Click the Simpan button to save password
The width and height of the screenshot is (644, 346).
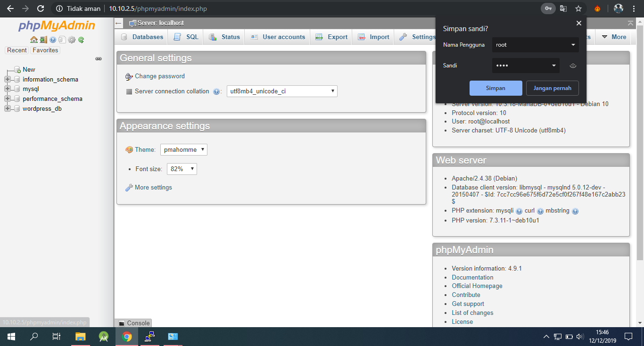[x=495, y=88]
